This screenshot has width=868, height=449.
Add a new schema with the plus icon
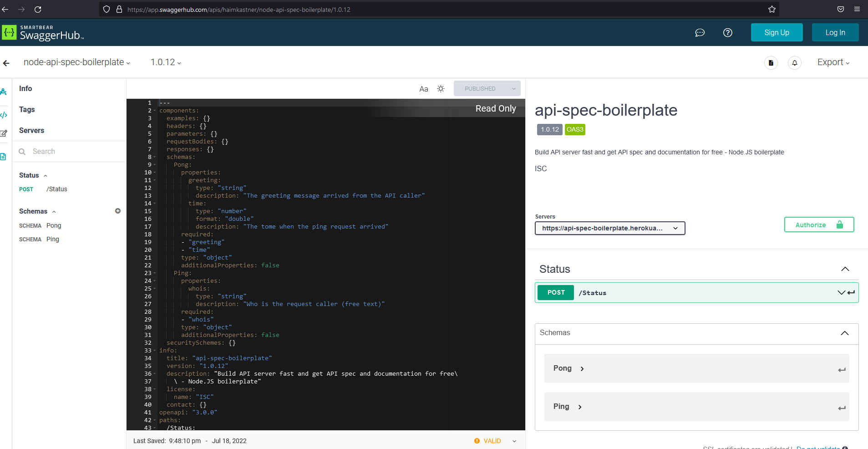tap(118, 211)
